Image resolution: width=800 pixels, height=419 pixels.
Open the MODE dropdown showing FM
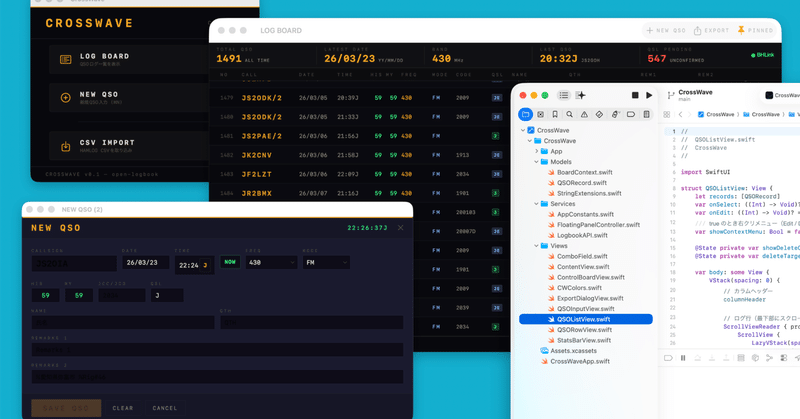pyautogui.click(x=326, y=263)
